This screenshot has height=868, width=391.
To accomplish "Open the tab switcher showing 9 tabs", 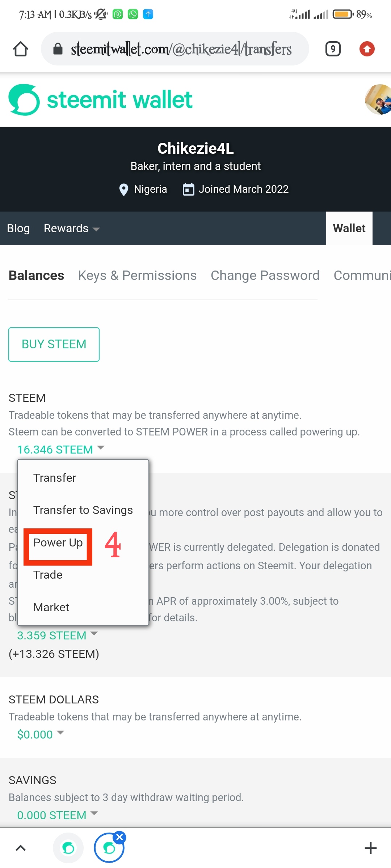I will click(x=333, y=49).
